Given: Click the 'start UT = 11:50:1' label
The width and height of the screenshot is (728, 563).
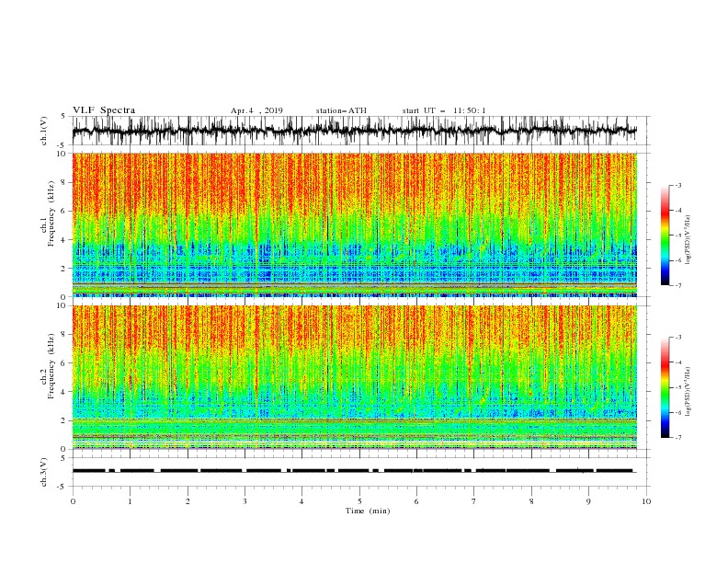Looking at the screenshot, I should (x=444, y=110).
